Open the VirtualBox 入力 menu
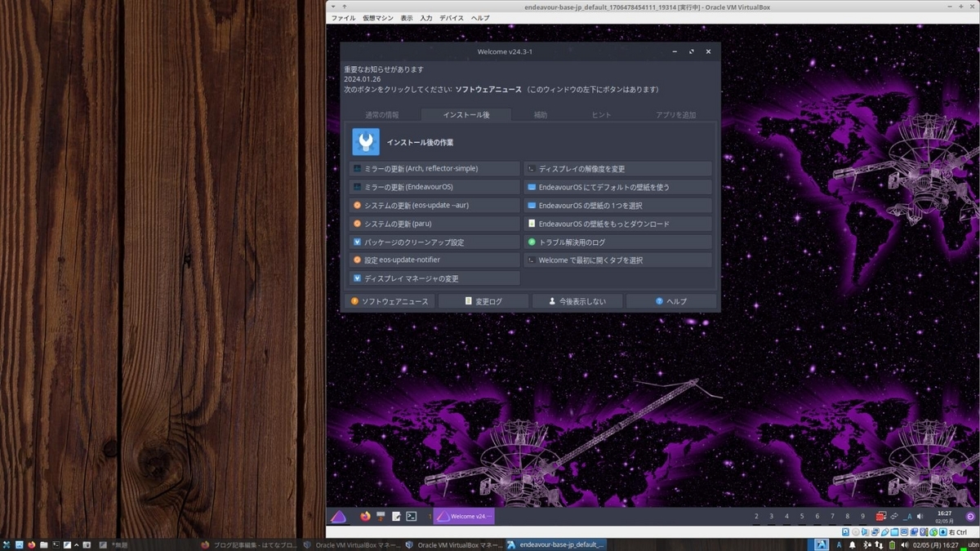980x551 pixels. point(426,18)
